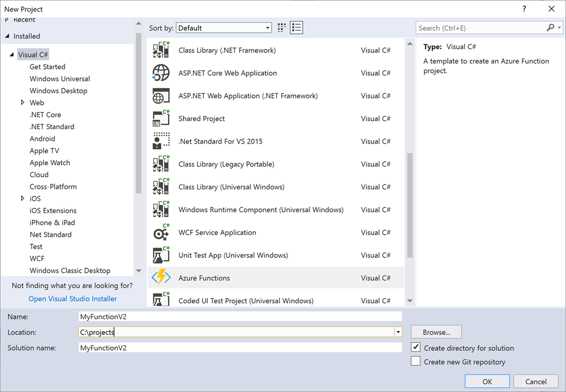Select Get Started in the tree
This screenshot has height=392, width=566.
pos(48,67)
